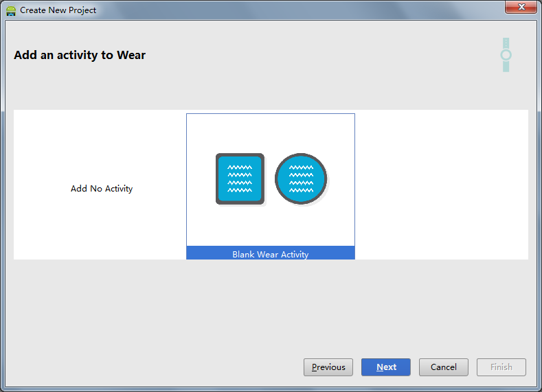Go back with the Previous button
This screenshot has height=392, width=542.
click(x=328, y=367)
